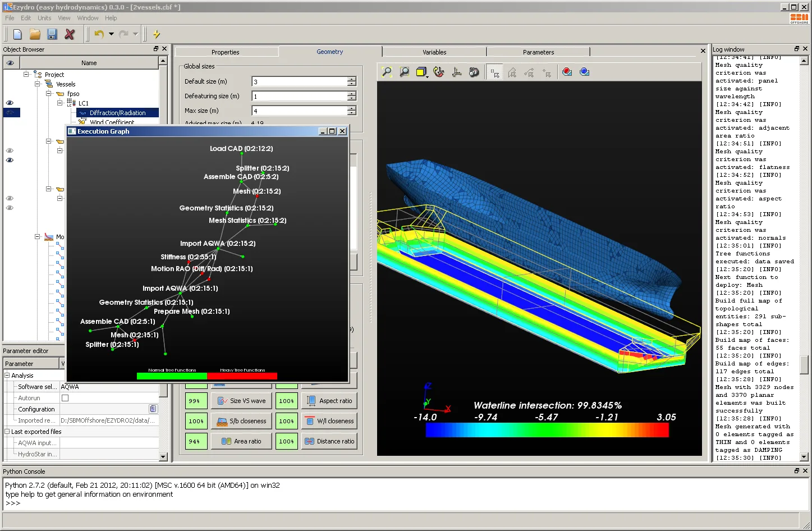The image size is (812, 531).
Task: Select the rectangle selection cursor tool
Action: tap(495, 72)
